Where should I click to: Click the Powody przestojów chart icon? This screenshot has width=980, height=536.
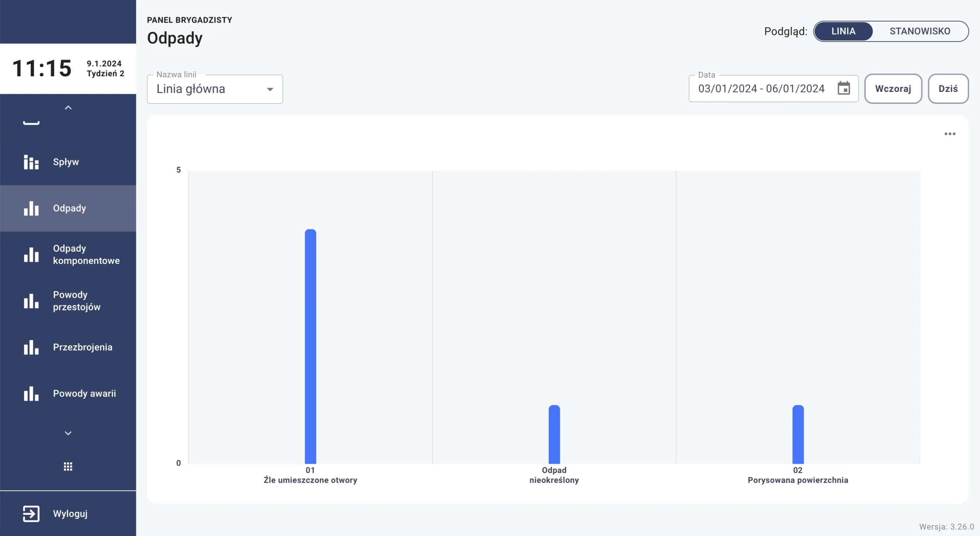tap(31, 301)
